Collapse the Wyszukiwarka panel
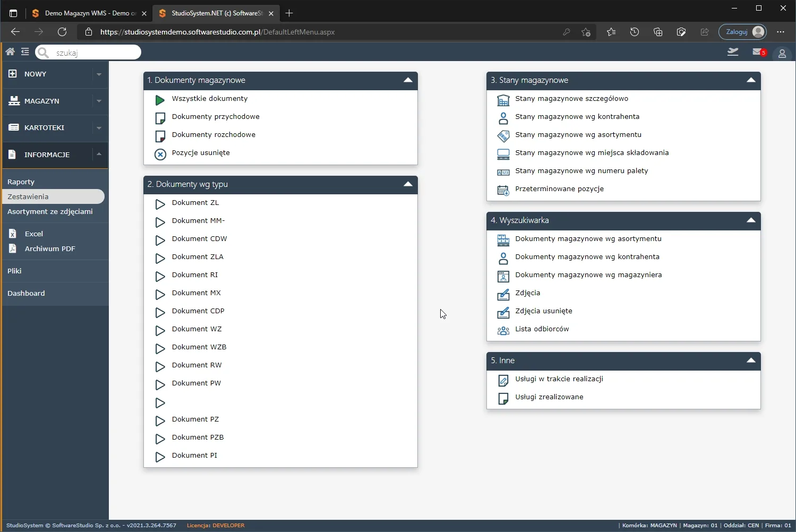The height and width of the screenshot is (532, 796). click(751, 220)
